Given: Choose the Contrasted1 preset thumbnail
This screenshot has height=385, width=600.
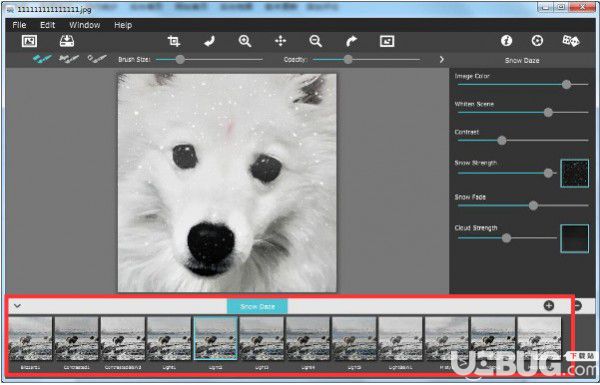Looking at the screenshot, I should click(77, 338).
